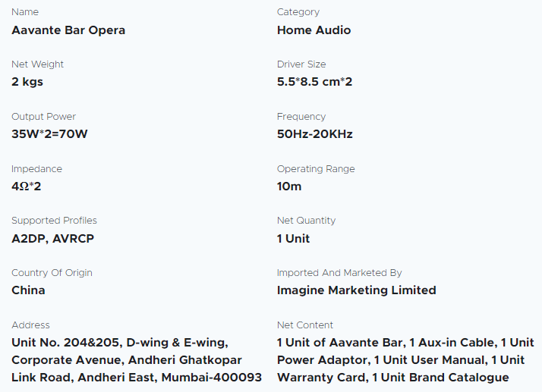Click the Country Of Origin label
542x392 pixels.
52,273
